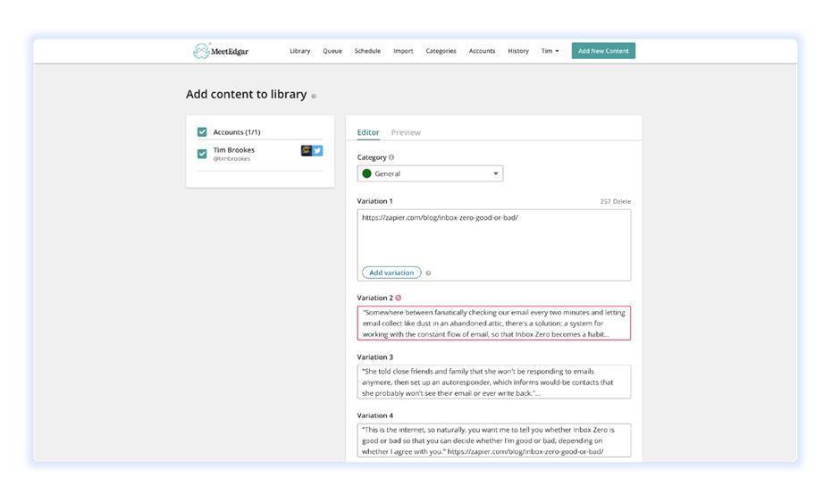Viewport: 840px width, 504px height.
Task: Open the General category dropdown
Action: [430, 174]
